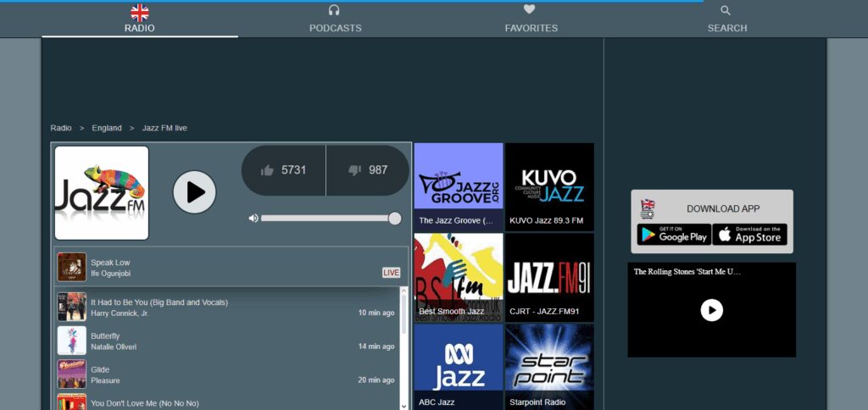868x410 pixels.
Task: Click the Download App label
Action: (x=723, y=209)
